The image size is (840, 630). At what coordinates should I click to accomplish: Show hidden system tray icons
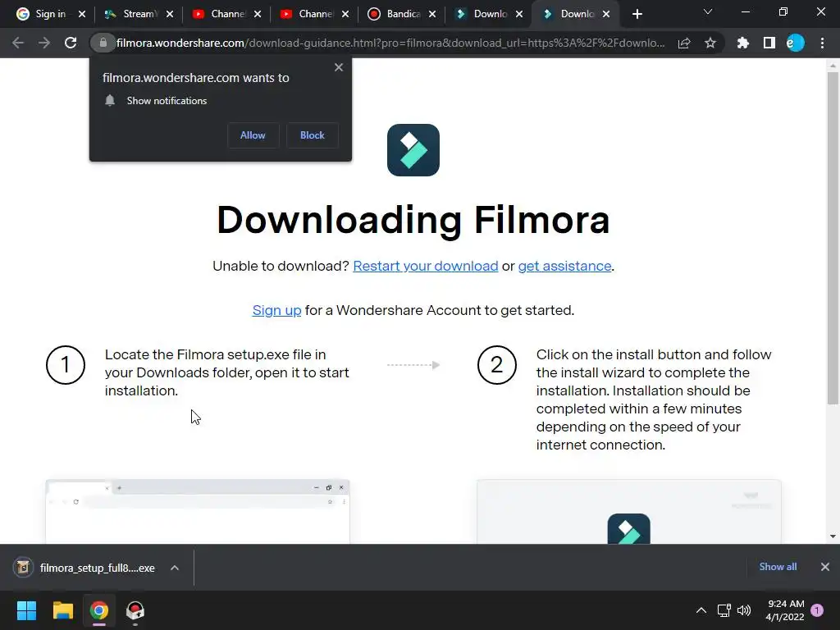point(701,610)
